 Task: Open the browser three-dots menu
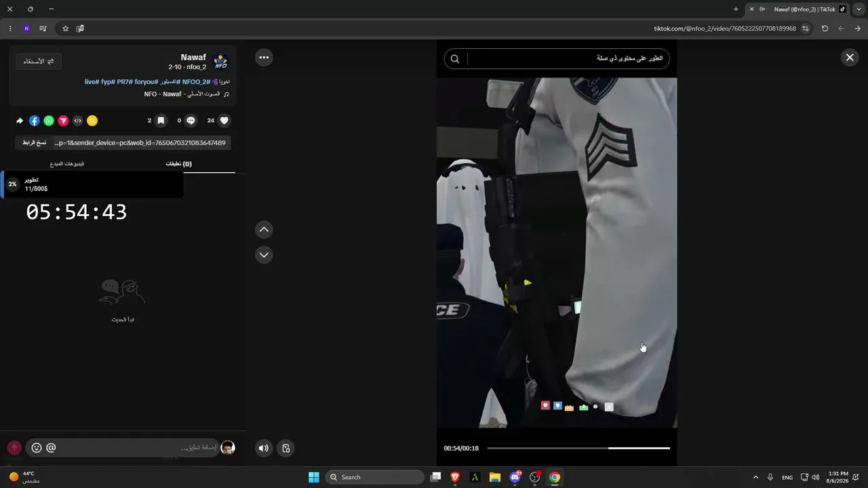point(10,28)
